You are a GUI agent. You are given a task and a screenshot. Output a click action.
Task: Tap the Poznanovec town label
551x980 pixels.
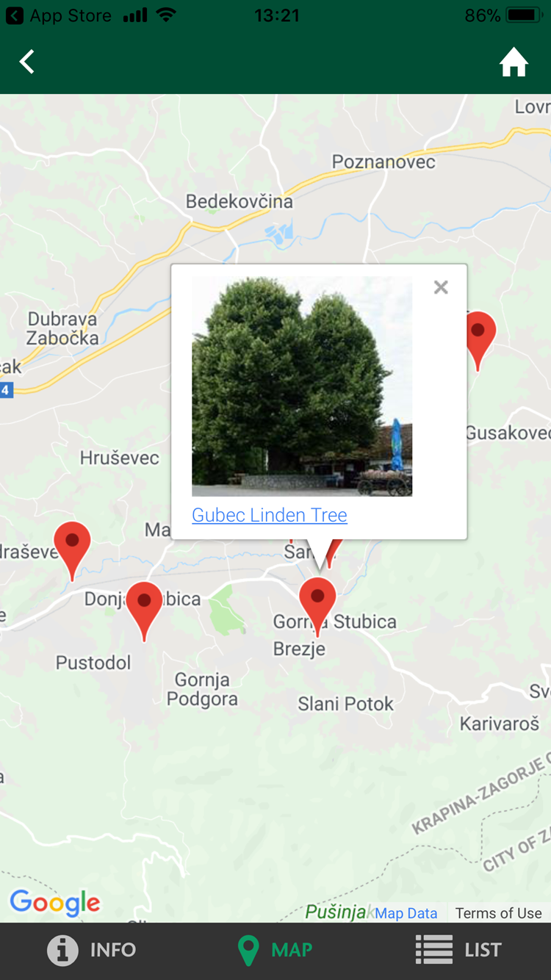pos(383,162)
